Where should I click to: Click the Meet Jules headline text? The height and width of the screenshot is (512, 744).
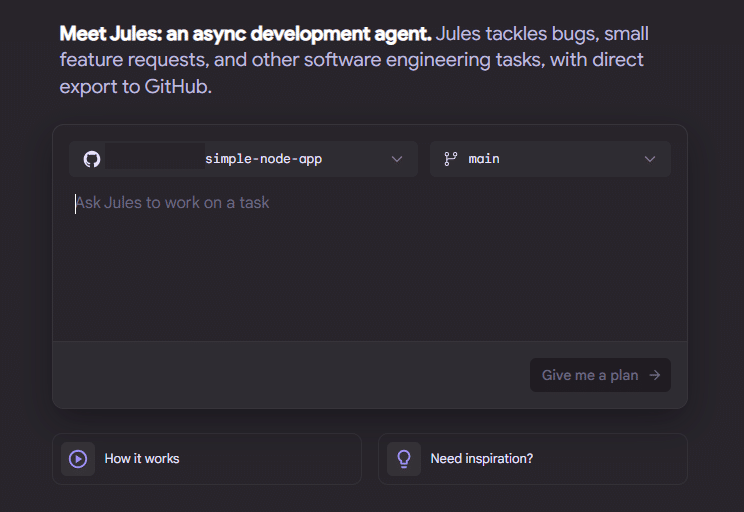pos(245,34)
